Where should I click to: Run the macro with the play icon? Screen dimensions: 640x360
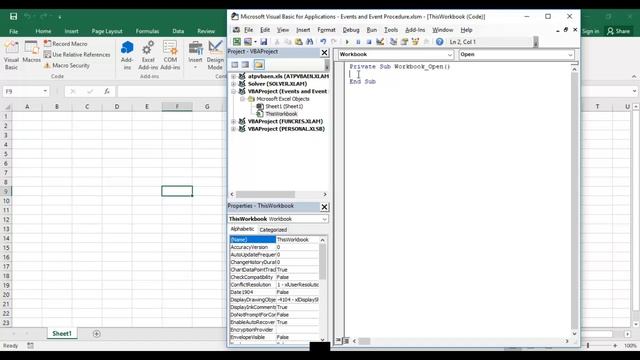(x=347, y=42)
